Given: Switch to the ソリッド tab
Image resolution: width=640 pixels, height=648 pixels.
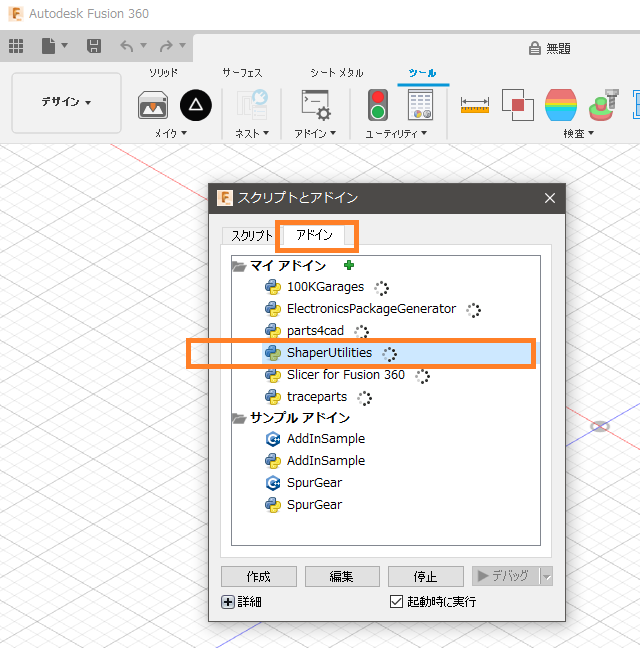Looking at the screenshot, I should click(163, 73).
